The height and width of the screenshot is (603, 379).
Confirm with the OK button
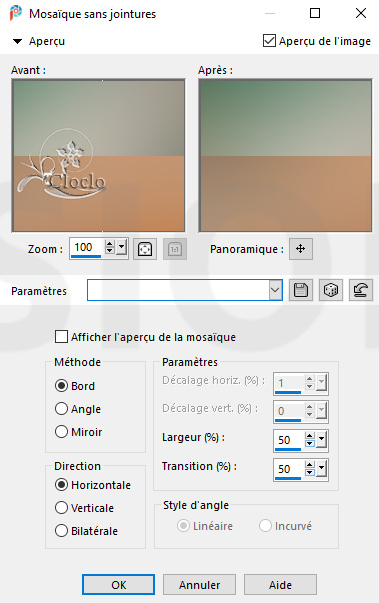point(118,585)
